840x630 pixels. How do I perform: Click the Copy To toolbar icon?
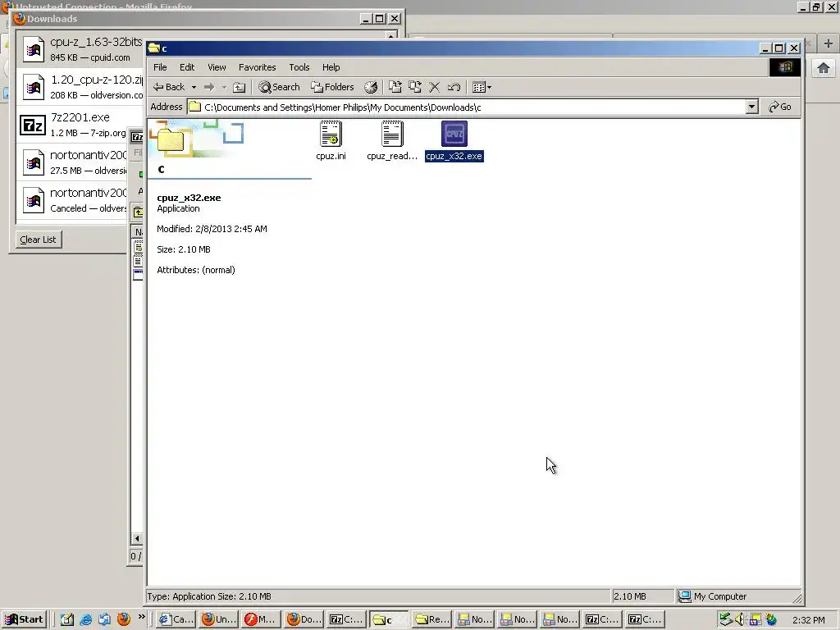click(414, 87)
